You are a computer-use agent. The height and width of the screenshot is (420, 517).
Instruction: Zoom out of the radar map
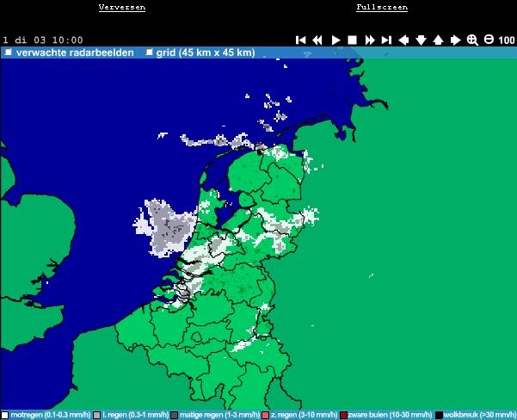click(489, 40)
